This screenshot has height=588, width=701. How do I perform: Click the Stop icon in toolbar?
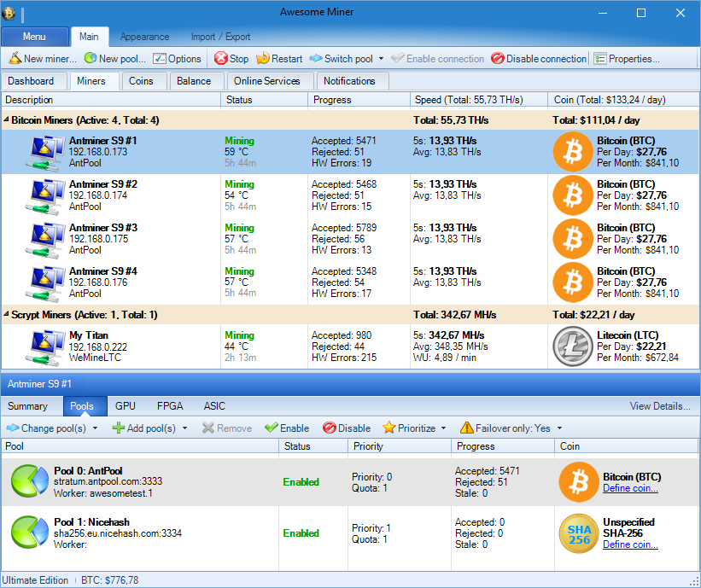click(221, 58)
